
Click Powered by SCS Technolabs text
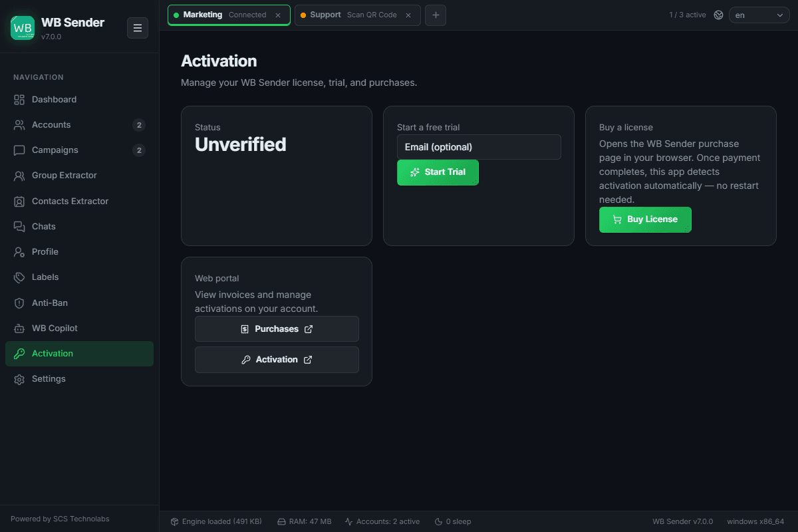click(x=60, y=519)
